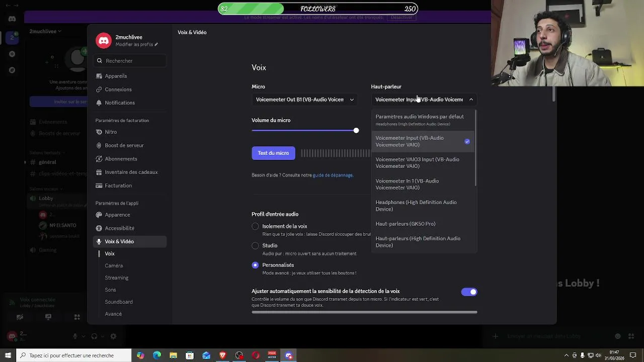This screenshot has width=644, height=362.
Task: Open the Connexions settings page
Action: point(130,89)
